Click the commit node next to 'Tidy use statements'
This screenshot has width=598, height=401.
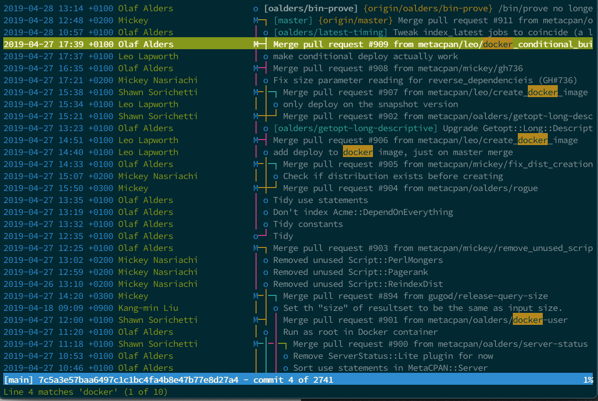pos(266,200)
